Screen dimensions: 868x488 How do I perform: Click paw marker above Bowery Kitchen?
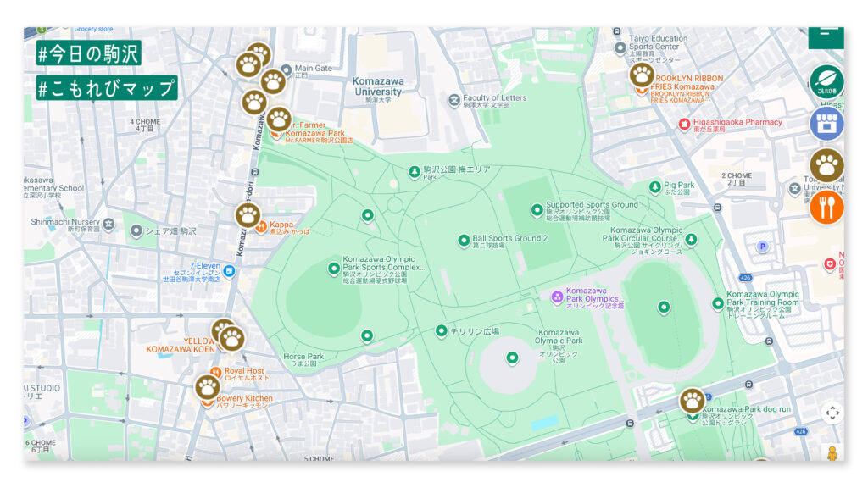tap(208, 387)
